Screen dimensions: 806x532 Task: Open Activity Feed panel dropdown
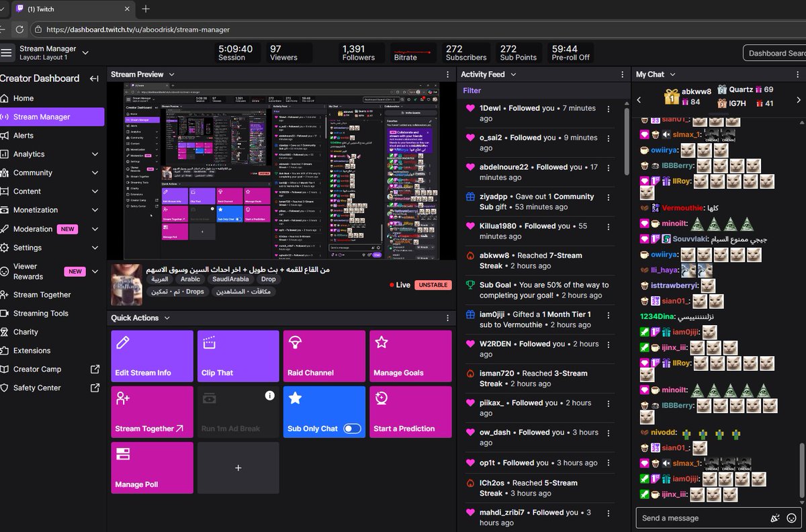pos(514,75)
